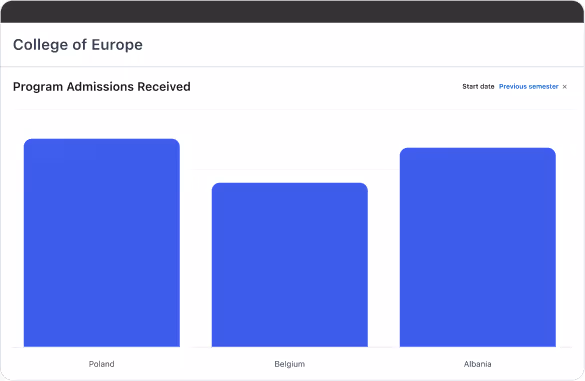
Task: Click the Program Admissions Received title
Action: [101, 87]
